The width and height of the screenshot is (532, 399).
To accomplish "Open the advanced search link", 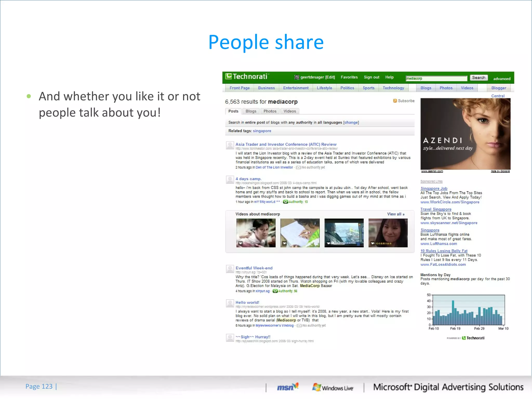I will tap(502, 79).
